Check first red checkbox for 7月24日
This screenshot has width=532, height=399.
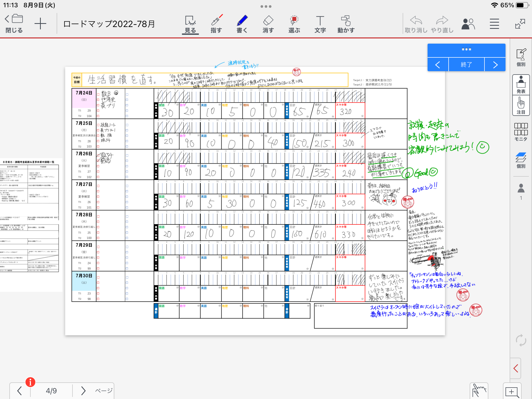pyautogui.click(x=98, y=95)
